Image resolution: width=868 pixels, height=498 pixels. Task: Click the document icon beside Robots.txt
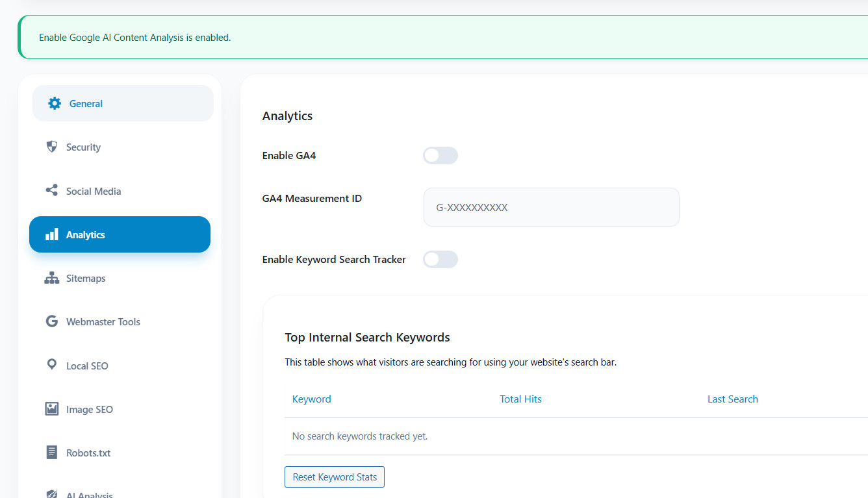52,452
